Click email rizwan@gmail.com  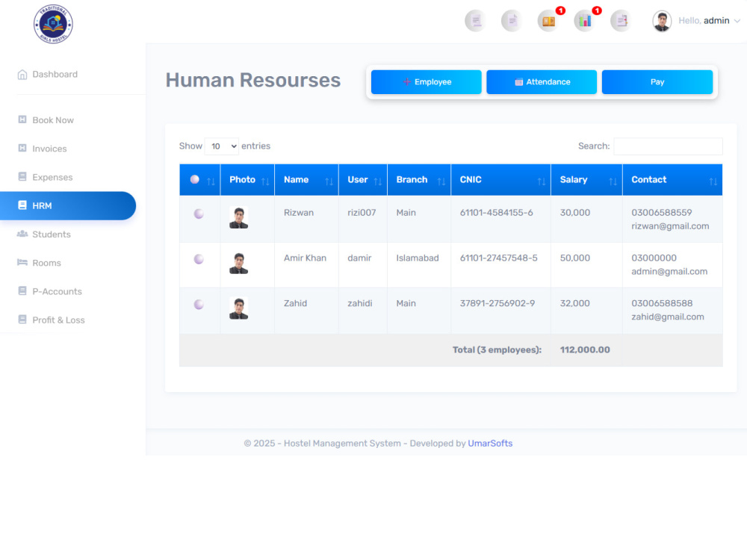[670, 226]
